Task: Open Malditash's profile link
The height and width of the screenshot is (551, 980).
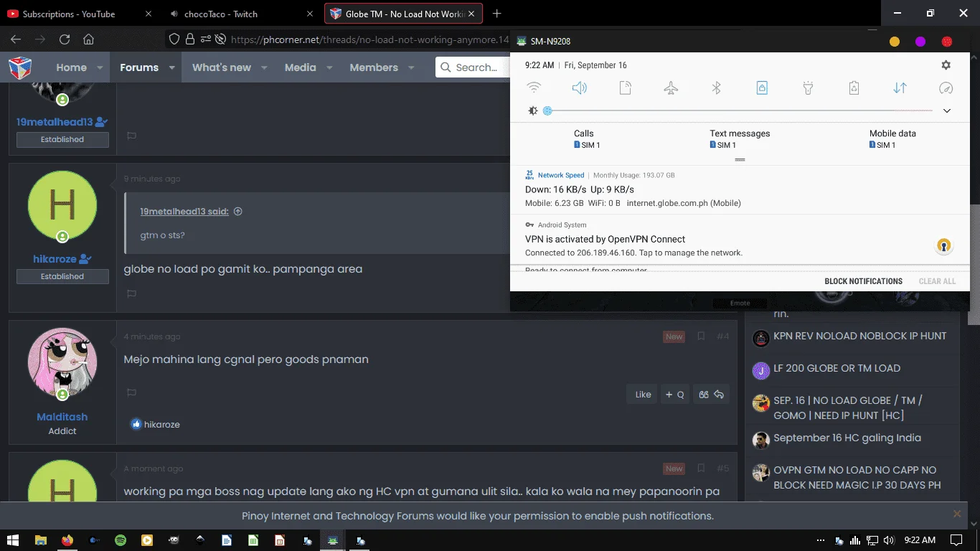Action: click(62, 417)
